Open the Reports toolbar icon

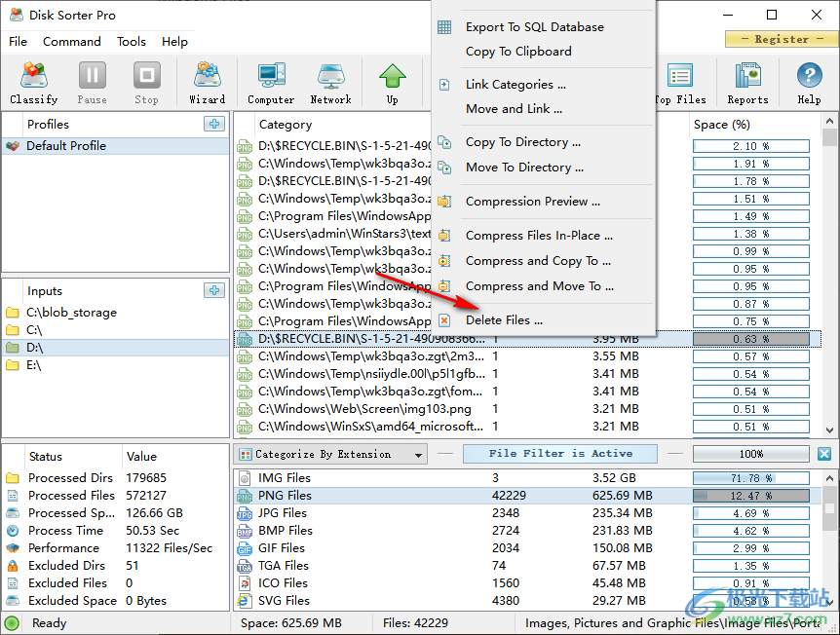[x=747, y=83]
